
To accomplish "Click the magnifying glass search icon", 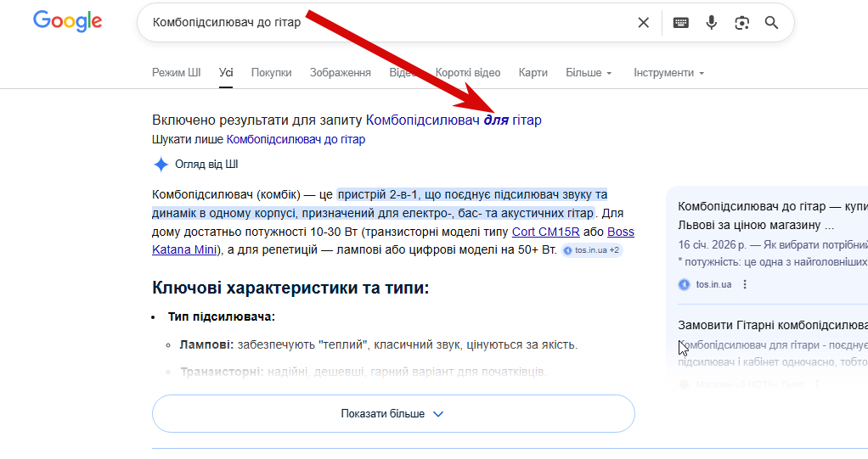I will 772,23.
